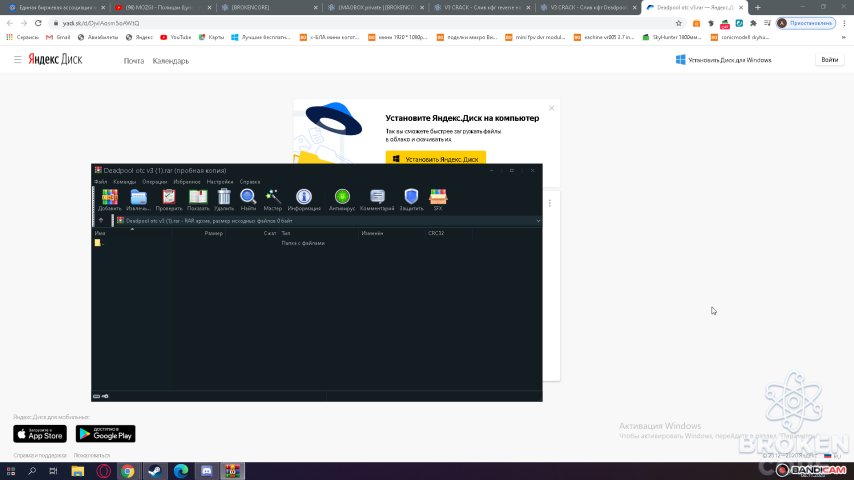Image resolution: width=854 pixels, height=480 pixels.
Task: Go up one folder level in WinRAR
Action: pos(101,221)
